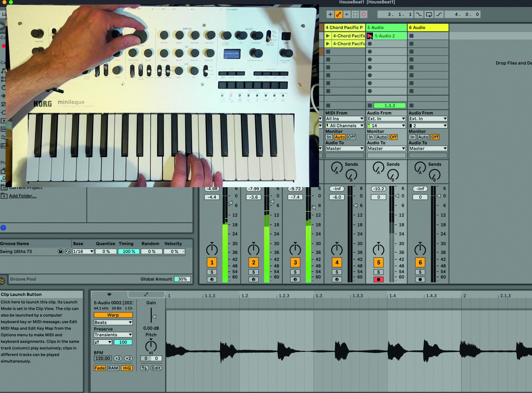This screenshot has width=532, height=393.
Task: Solo track 2 with its S button
Action: click(254, 272)
